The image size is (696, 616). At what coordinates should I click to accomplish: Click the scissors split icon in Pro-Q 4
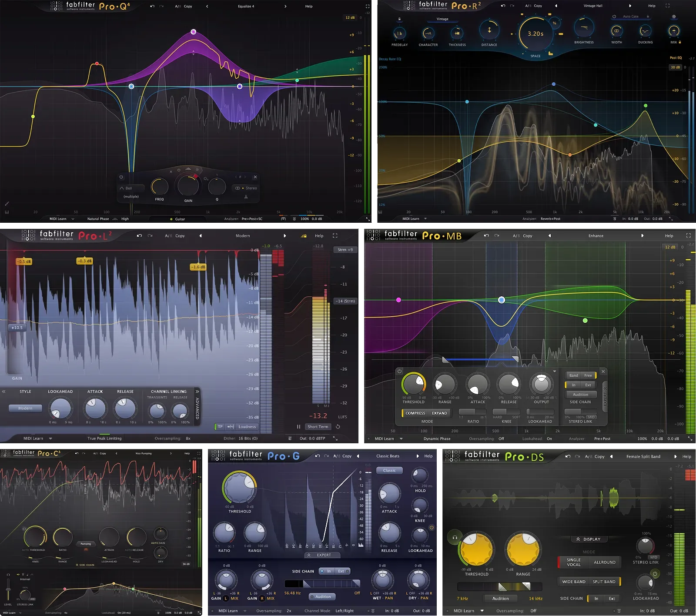(x=246, y=197)
